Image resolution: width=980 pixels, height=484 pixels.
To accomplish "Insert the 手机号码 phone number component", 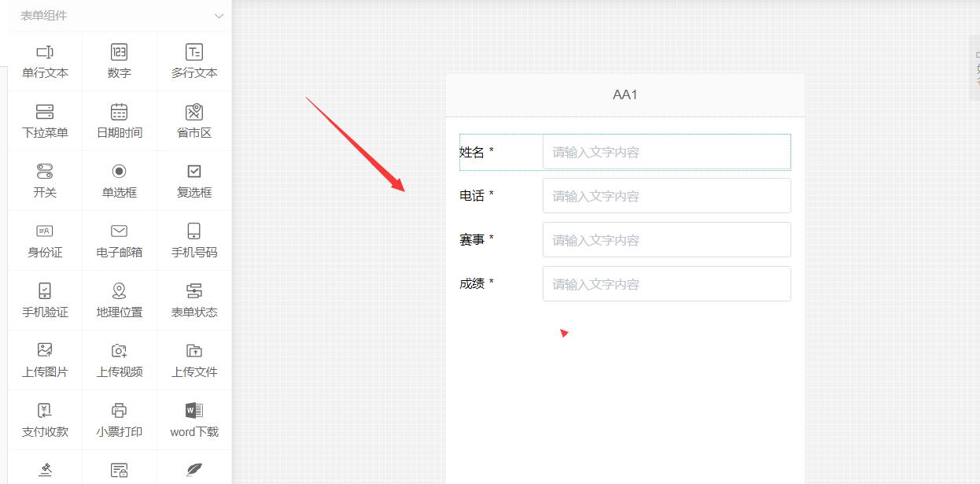I will tap(194, 241).
